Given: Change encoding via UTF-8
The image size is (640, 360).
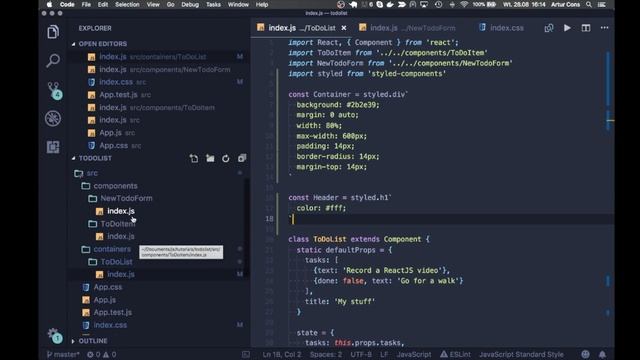Looking at the screenshot, I should (x=361, y=354).
